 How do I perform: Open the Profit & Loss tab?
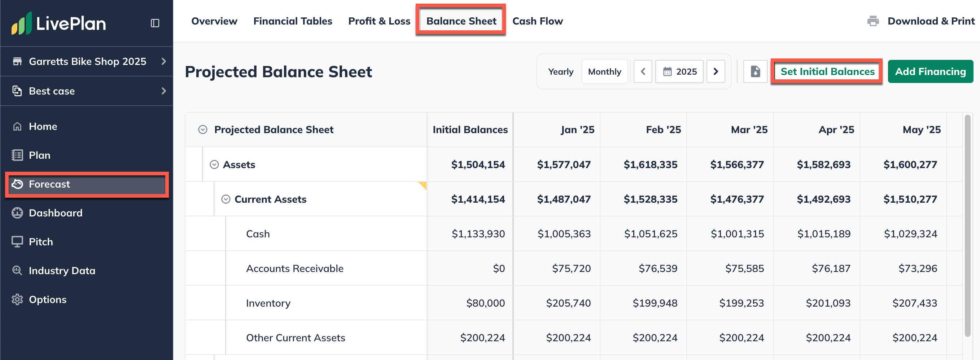[379, 21]
